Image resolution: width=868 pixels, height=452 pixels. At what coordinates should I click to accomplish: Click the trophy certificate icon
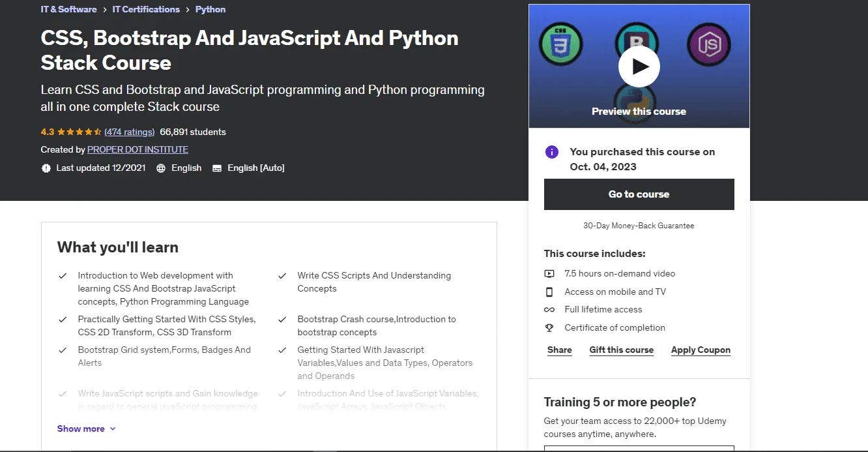[549, 328]
